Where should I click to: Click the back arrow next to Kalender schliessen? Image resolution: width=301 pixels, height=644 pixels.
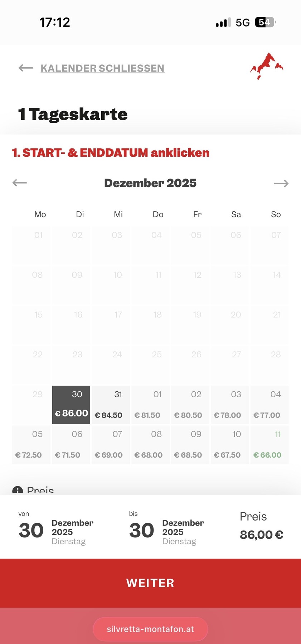click(x=25, y=68)
